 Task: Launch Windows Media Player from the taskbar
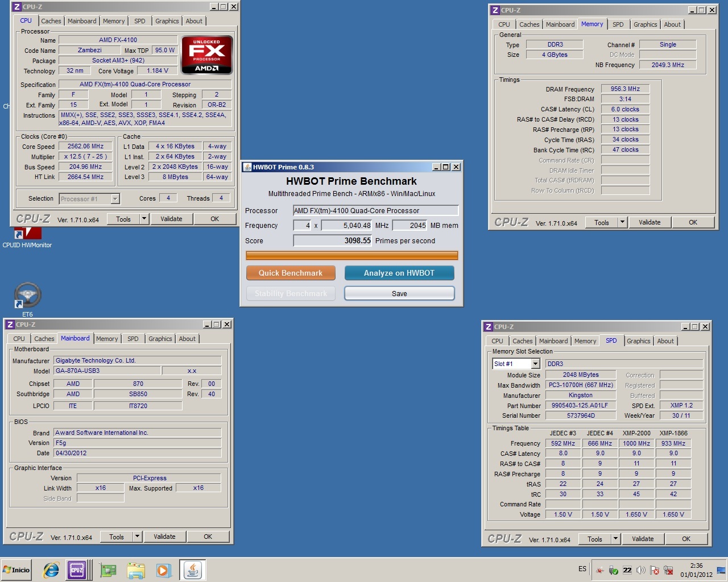pyautogui.click(x=163, y=570)
